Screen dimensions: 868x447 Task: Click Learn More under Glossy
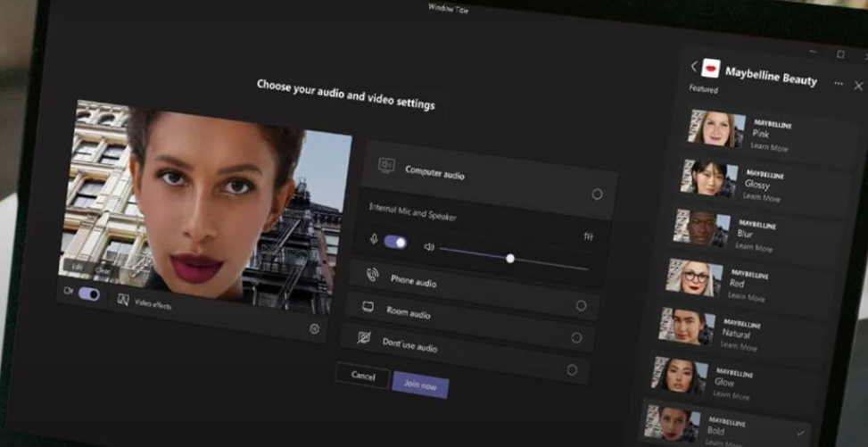point(762,197)
